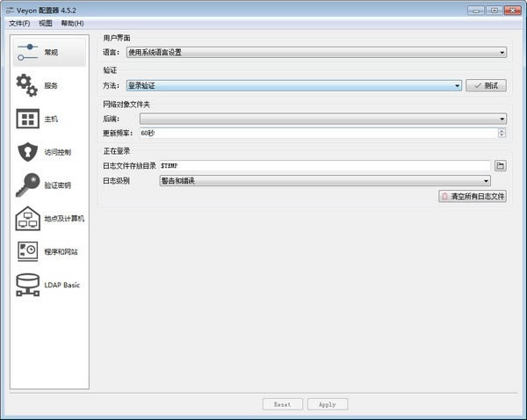Browse for log file directory folder icon
Image resolution: width=527 pixels, height=420 pixels.
coord(500,165)
